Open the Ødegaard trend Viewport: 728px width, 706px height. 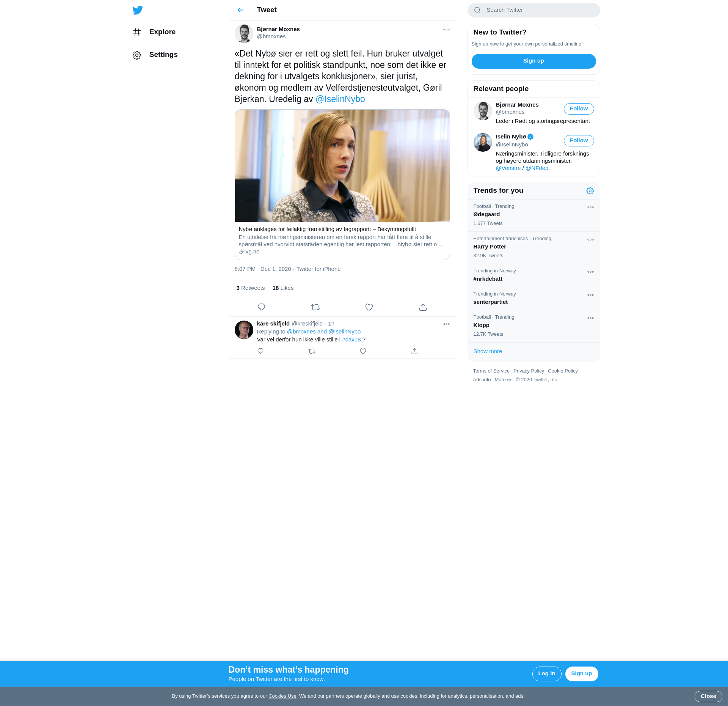pyautogui.click(x=533, y=215)
